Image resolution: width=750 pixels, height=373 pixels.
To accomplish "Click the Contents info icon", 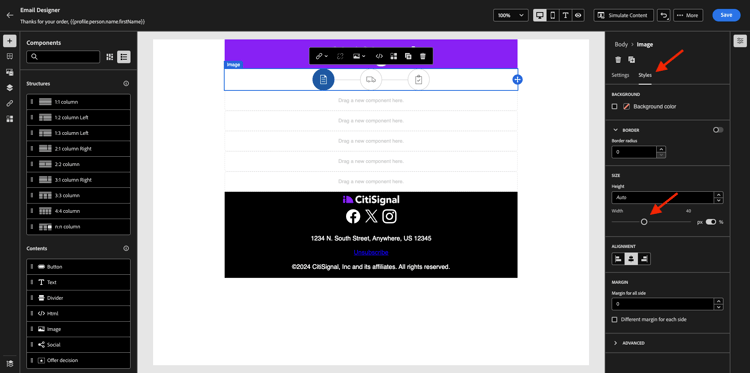I will tap(126, 249).
